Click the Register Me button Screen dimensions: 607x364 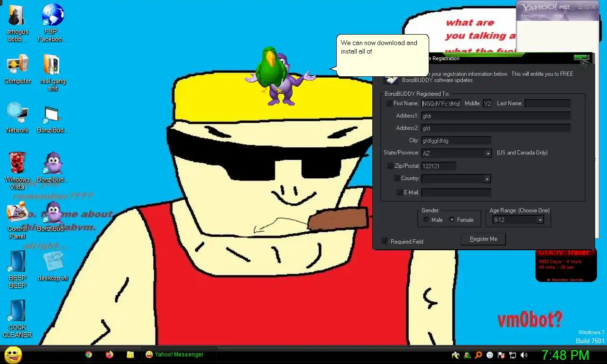[483, 239]
